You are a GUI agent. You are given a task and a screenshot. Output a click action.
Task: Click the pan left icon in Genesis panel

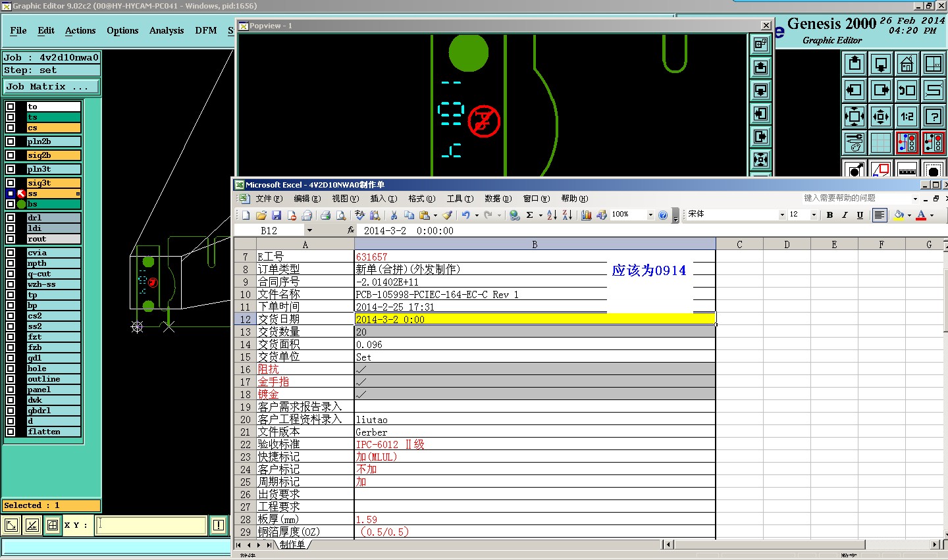[x=855, y=90]
